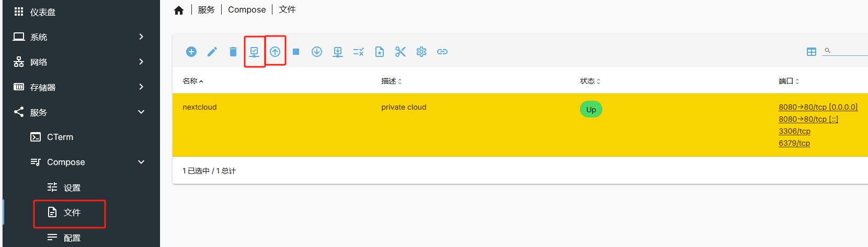Click the Up (arrow up circle) icon
The image size is (868, 247).
coord(275,52)
